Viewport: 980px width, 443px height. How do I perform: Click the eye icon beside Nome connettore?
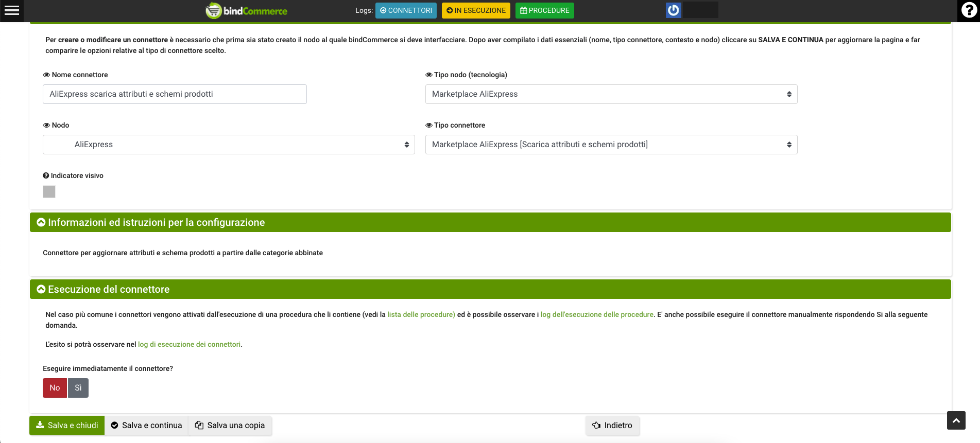[46, 75]
